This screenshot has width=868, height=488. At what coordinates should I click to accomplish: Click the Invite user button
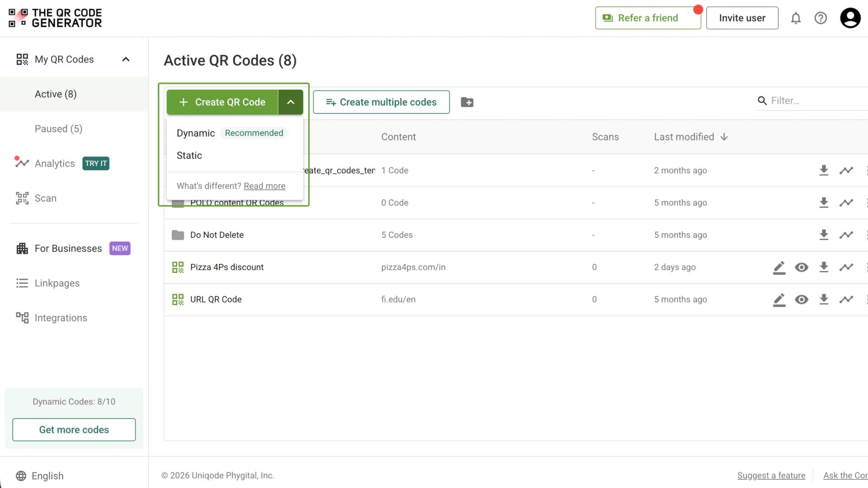pos(742,18)
